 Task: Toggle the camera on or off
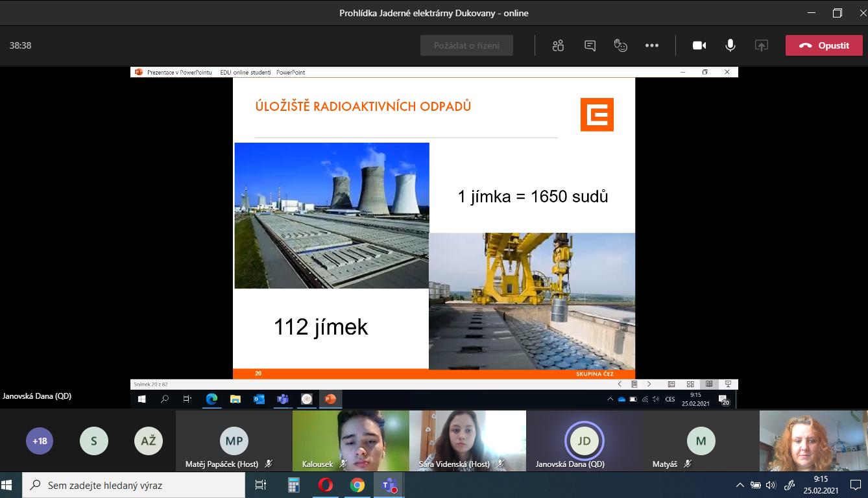(x=699, y=45)
